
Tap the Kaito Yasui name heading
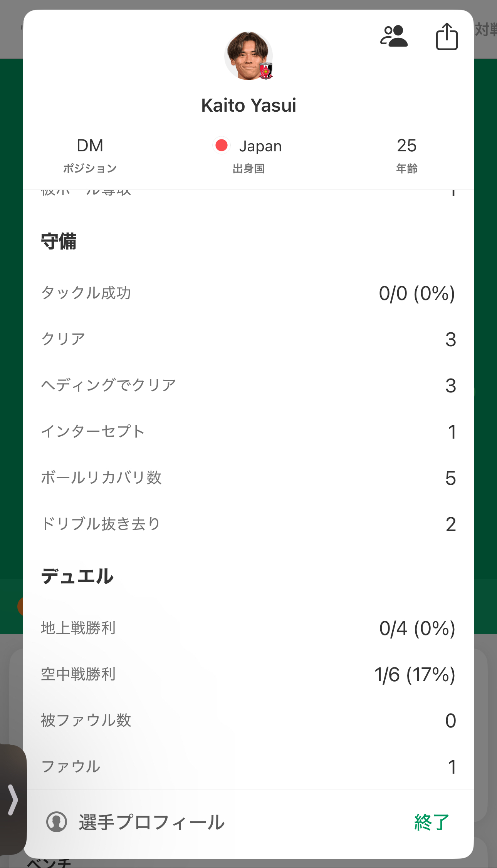point(248,106)
